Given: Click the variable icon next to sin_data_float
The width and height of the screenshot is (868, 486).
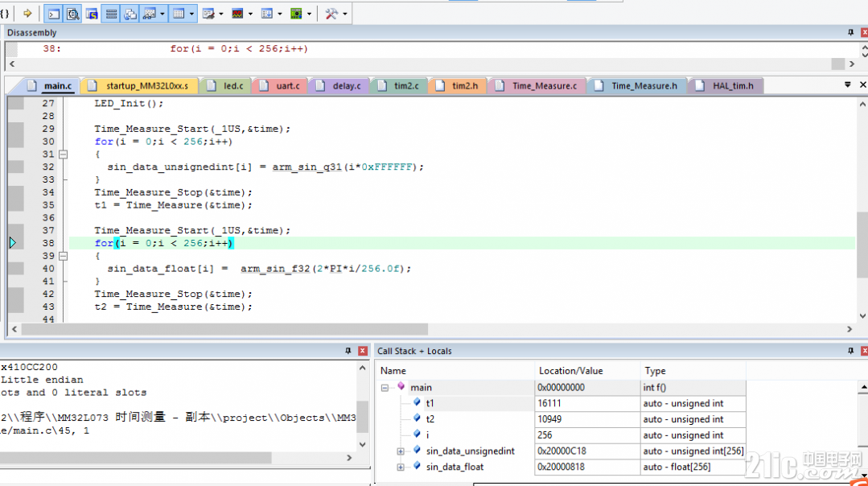Looking at the screenshot, I should coord(417,467).
